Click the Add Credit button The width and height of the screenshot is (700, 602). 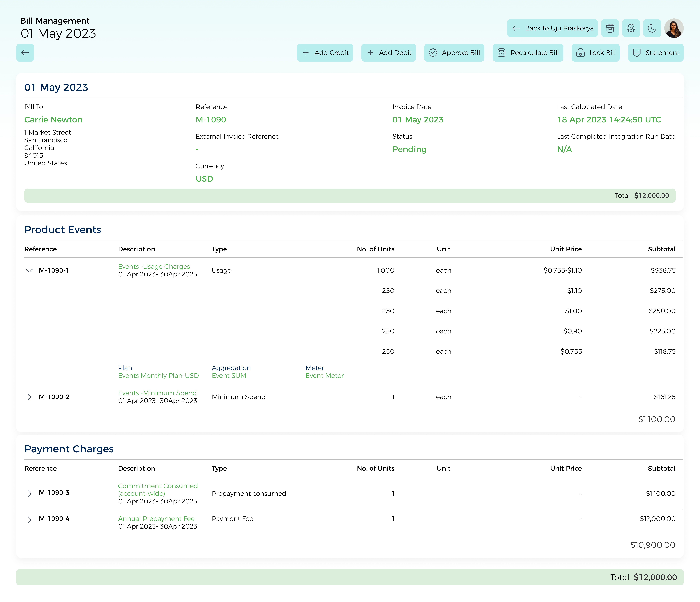(325, 53)
